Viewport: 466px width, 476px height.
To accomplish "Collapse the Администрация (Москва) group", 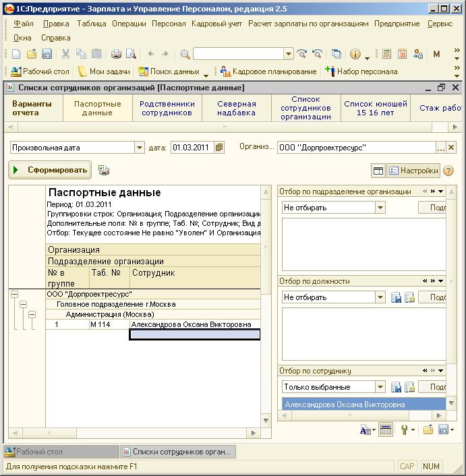I will (x=32, y=314).
